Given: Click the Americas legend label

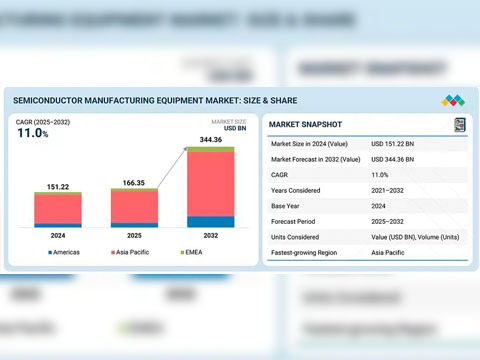Looking at the screenshot, I should [66, 252].
